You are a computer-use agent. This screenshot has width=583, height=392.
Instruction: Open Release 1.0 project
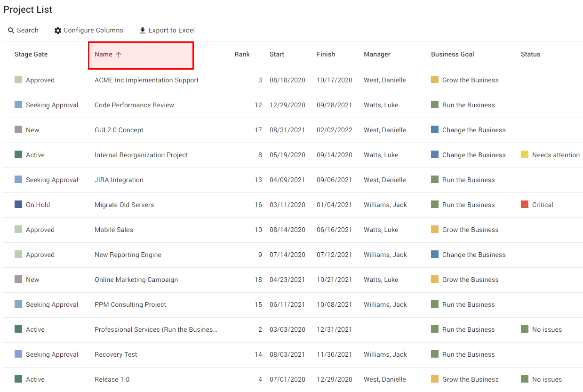point(112,380)
